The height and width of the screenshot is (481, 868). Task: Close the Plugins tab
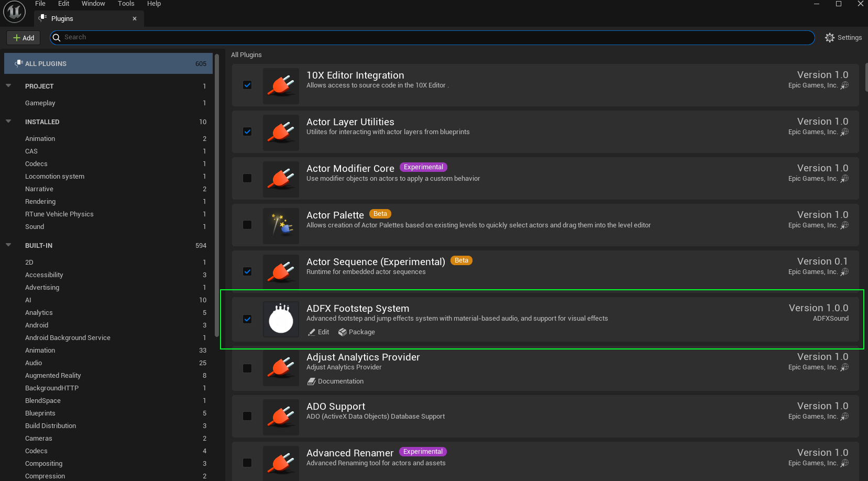tap(135, 18)
